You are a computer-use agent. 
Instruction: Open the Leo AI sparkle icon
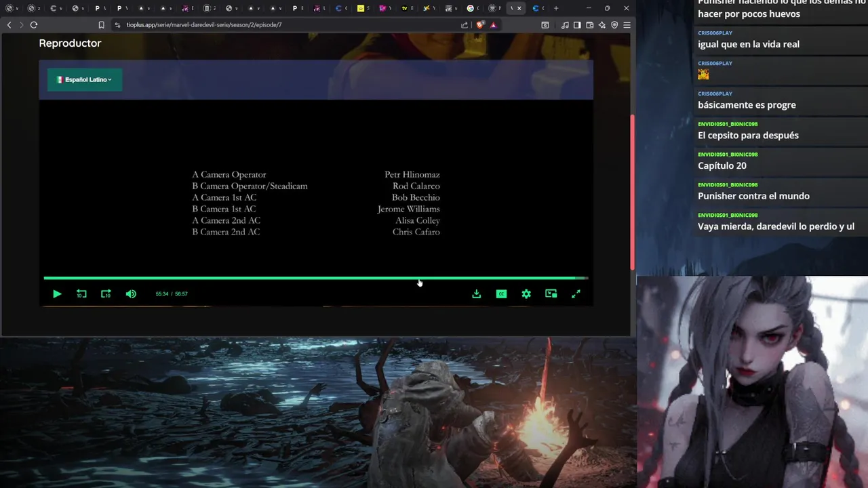[602, 25]
